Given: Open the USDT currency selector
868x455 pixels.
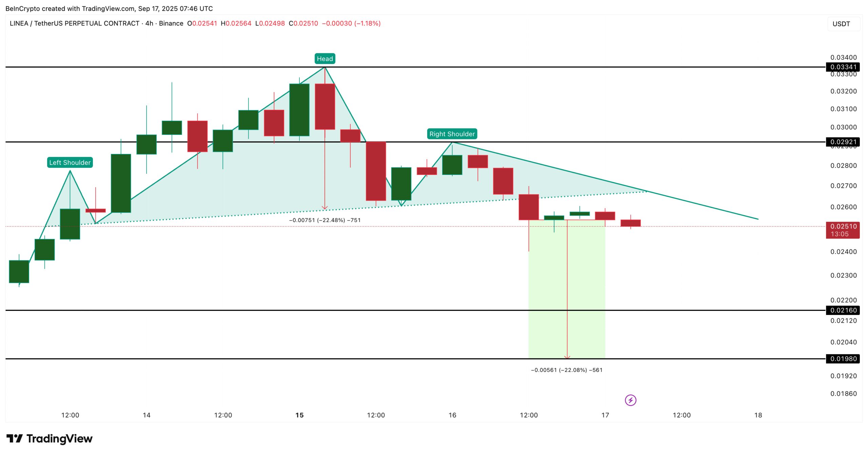Looking at the screenshot, I should (841, 24).
